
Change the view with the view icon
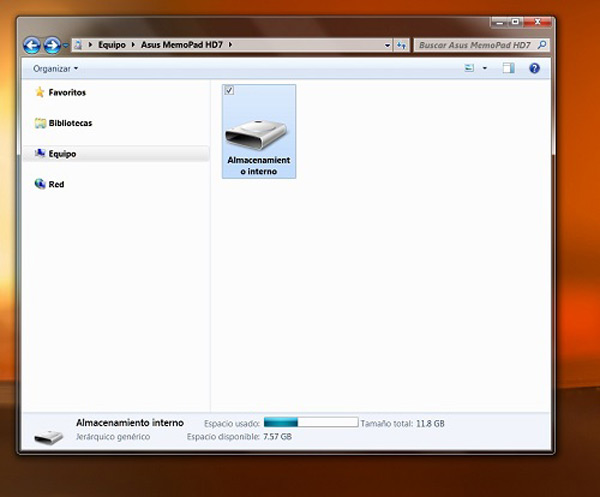(x=469, y=68)
